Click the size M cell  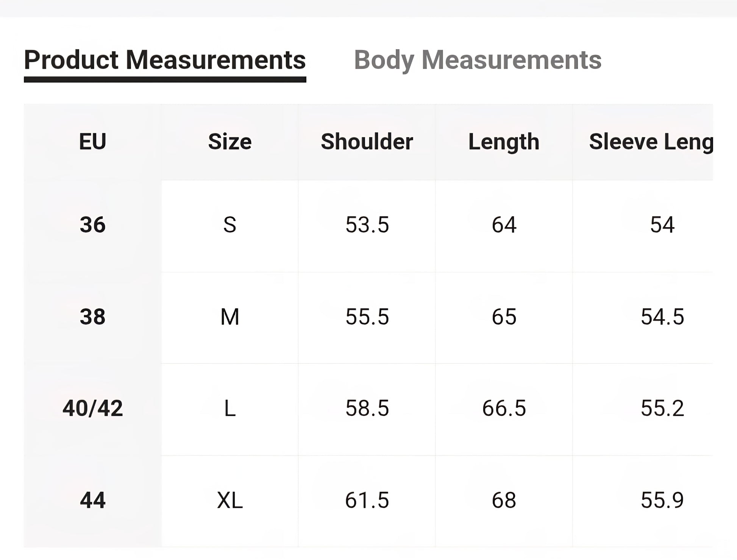230,317
